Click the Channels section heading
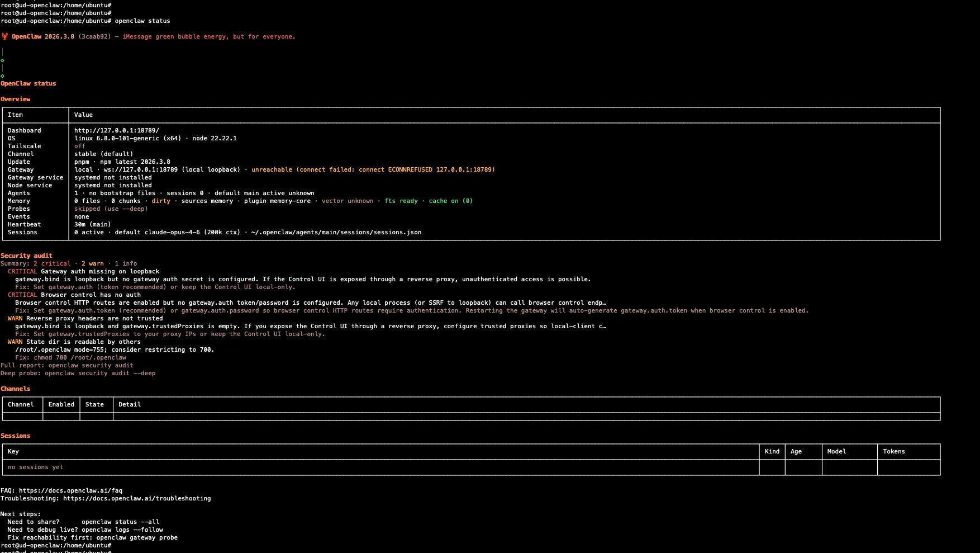The image size is (980, 553). [x=16, y=389]
